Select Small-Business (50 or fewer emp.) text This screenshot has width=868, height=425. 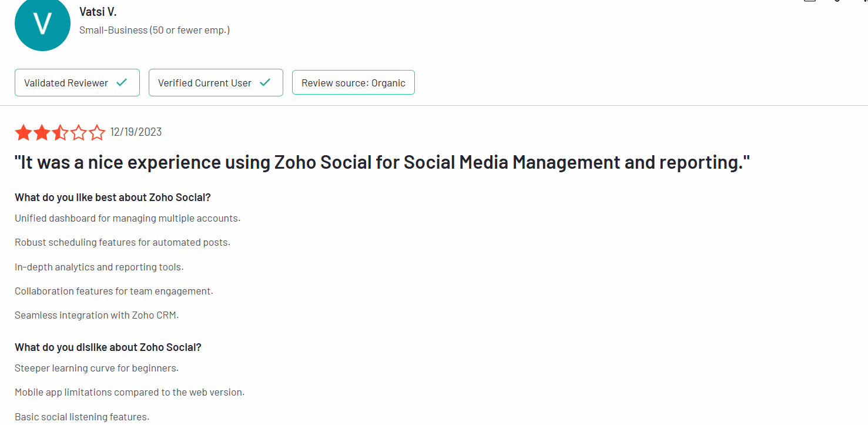point(155,30)
